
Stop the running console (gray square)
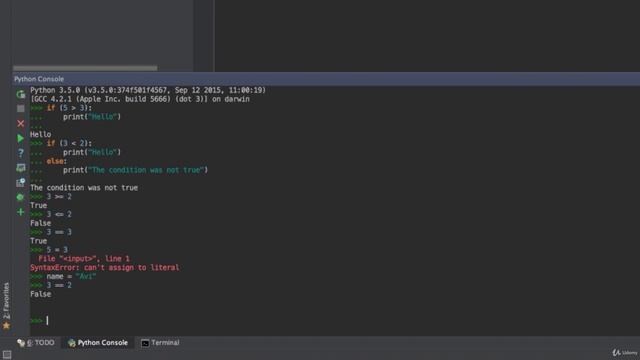pos(20,109)
